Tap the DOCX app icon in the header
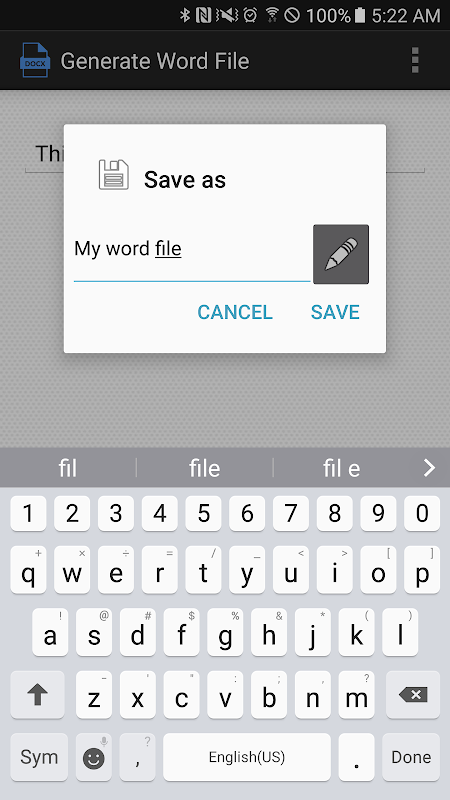 pyautogui.click(x=35, y=60)
